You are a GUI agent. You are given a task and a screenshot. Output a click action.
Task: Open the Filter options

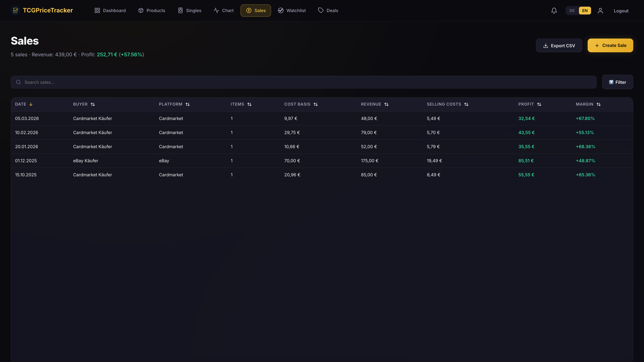(x=618, y=82)
